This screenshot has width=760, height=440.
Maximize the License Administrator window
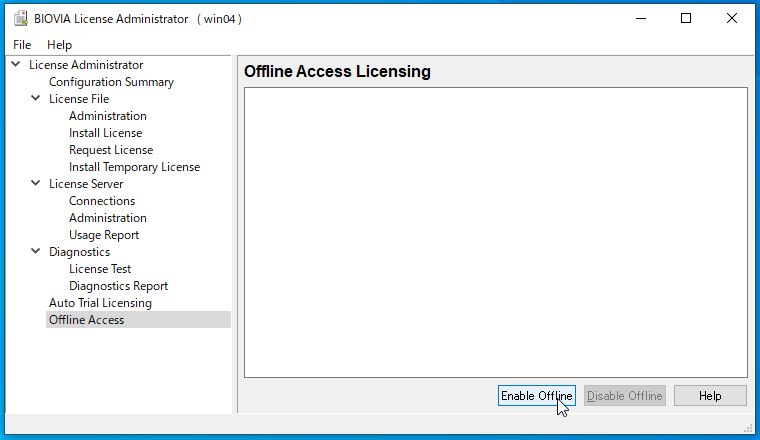(x=686, y=18)
